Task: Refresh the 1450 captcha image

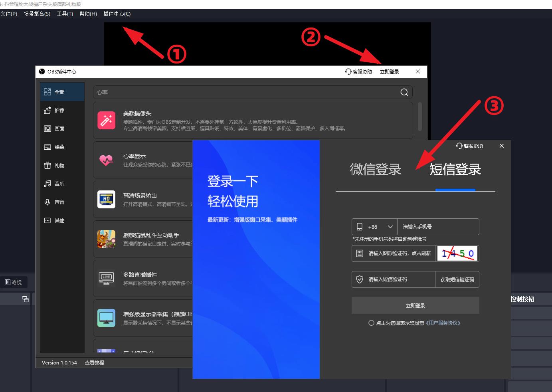Action: pyautogui.click(x=457, y=253)
